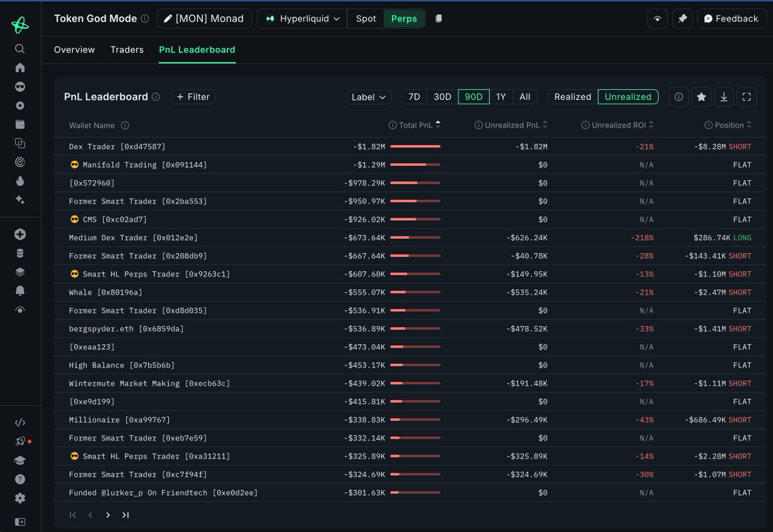The image size is (773, 532).
Task: Select the PnL Leaderboard tab
Action: point(197,50)
